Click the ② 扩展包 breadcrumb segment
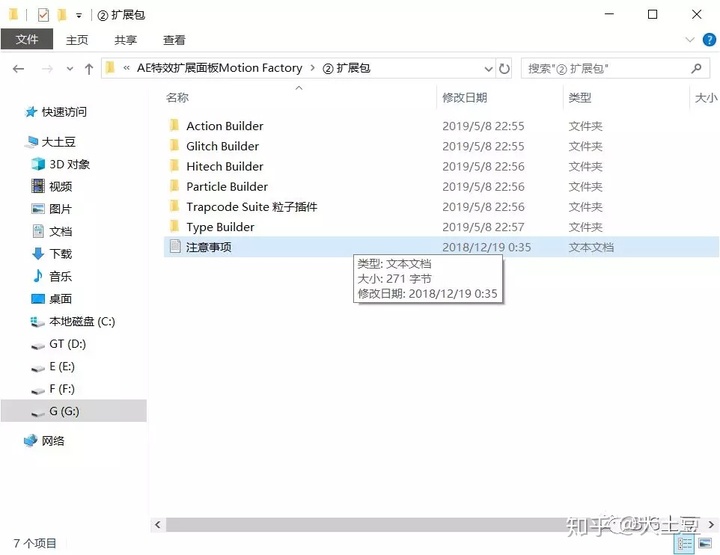 click(346, 68)
